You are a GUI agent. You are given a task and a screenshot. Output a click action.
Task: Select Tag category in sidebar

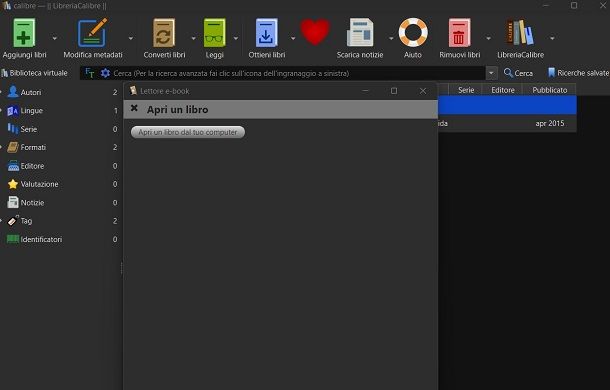pyautogui.click(x=26, y=221)
